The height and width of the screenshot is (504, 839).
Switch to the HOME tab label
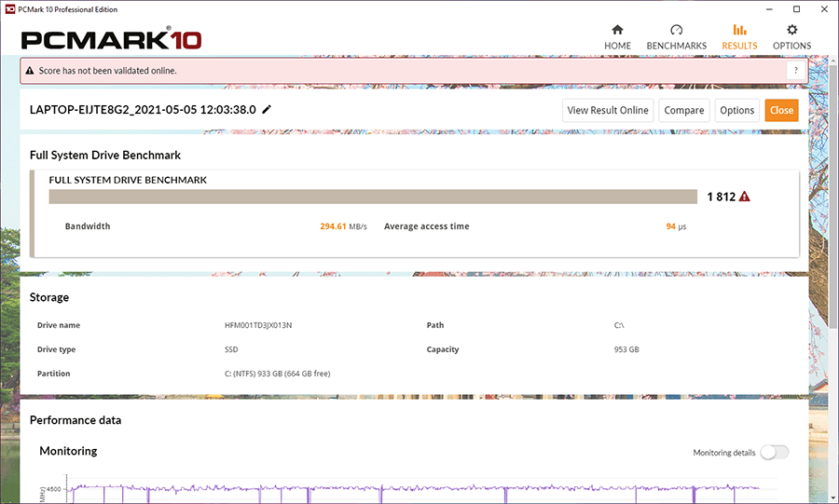point(617,46)
